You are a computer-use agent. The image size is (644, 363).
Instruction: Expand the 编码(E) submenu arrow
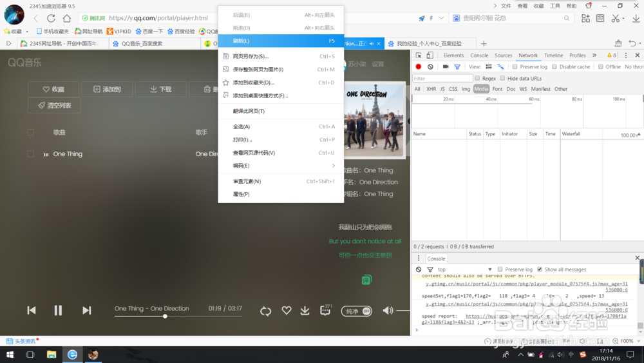[x=333, y=166]
